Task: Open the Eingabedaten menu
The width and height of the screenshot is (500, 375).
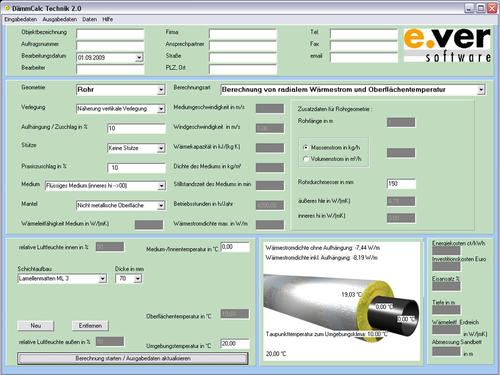Action: point(21,19)
